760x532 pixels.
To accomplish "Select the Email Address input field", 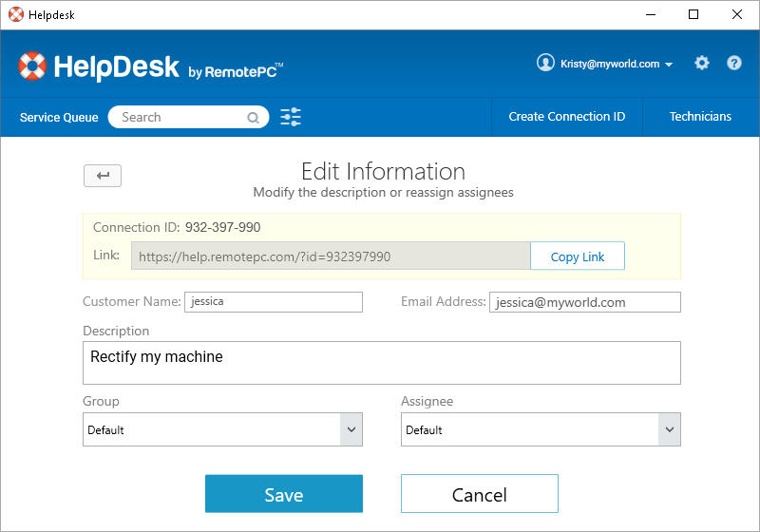I will click(584, 302).
